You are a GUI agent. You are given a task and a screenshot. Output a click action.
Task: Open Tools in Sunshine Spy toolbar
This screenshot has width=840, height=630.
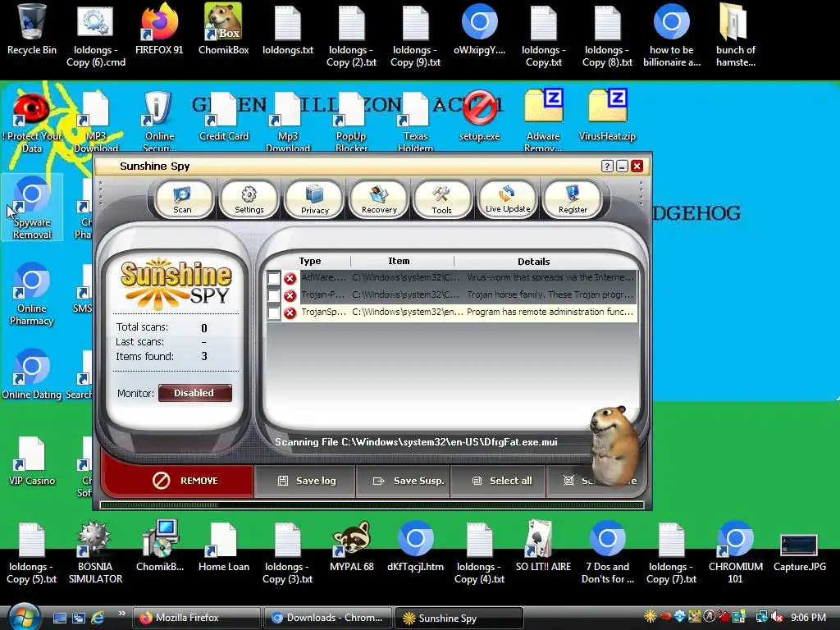click(442, 199)
